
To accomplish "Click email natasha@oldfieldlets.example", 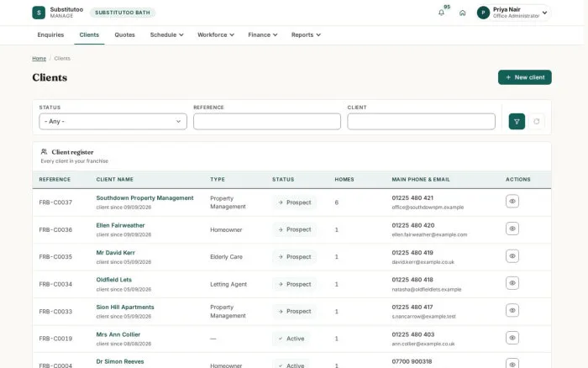I will [x=427, y=290].
